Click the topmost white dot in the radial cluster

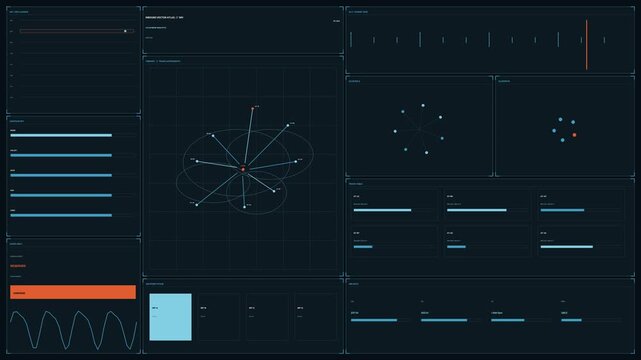click(423, 105)
